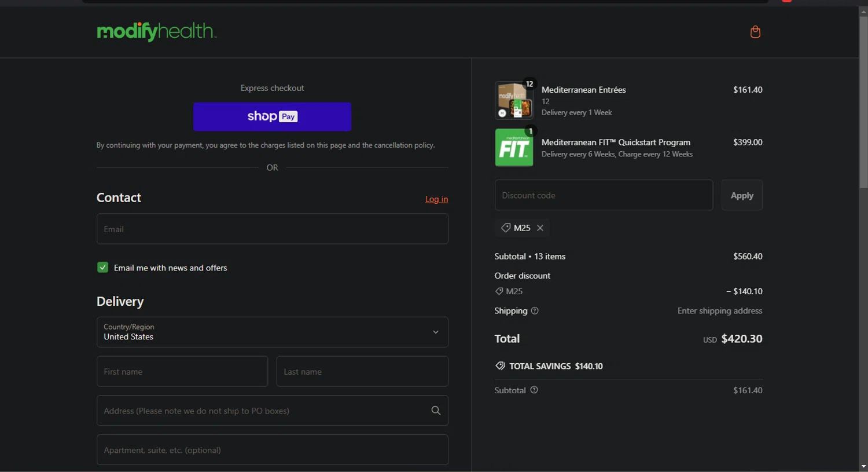The height and width of the screenshot is (472, 868).
Task: Focus the Email input field
Action: click(272, 229)
